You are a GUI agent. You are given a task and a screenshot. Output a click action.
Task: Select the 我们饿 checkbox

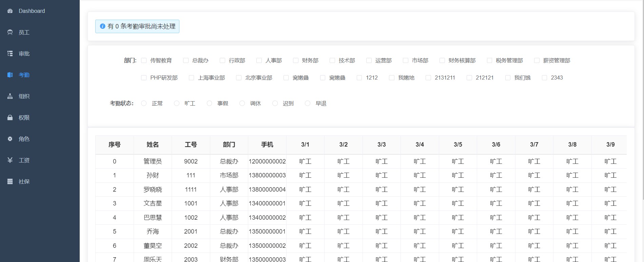[508, 78]
